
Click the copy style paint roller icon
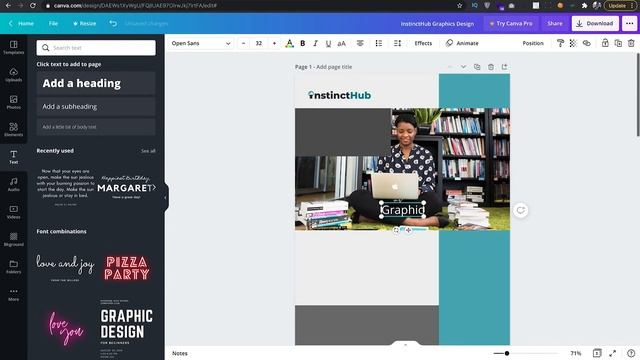tap(560, 43)
